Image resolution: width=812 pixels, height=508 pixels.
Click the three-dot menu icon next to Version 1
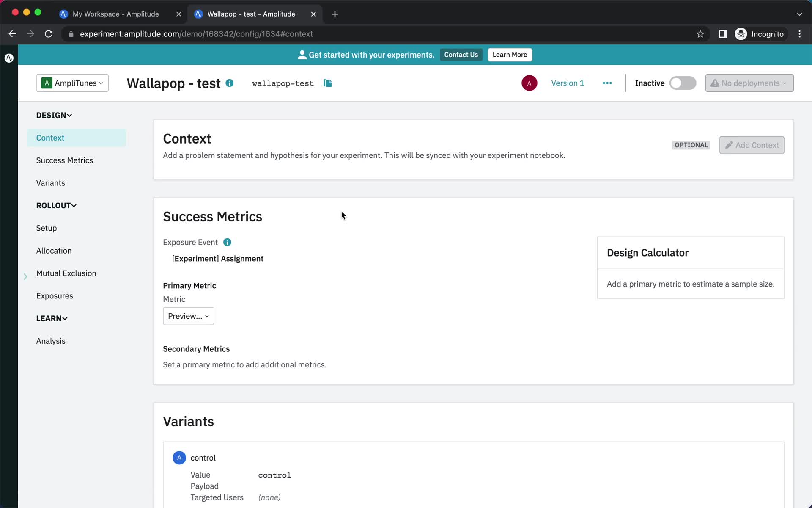point(607,83)
